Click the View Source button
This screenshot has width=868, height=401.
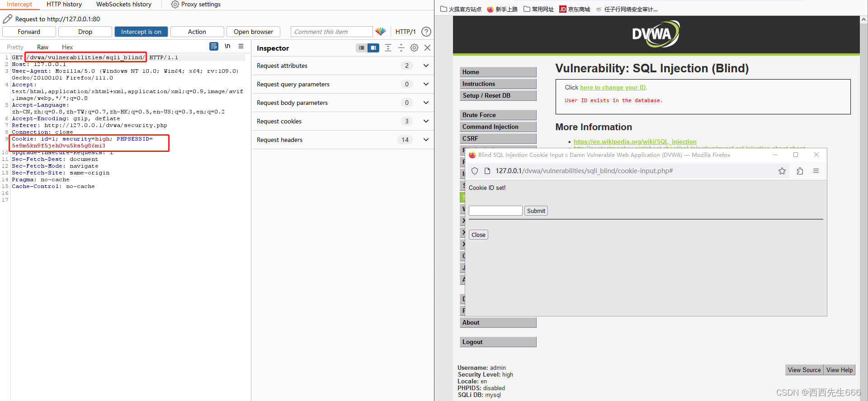pos(804,370)
